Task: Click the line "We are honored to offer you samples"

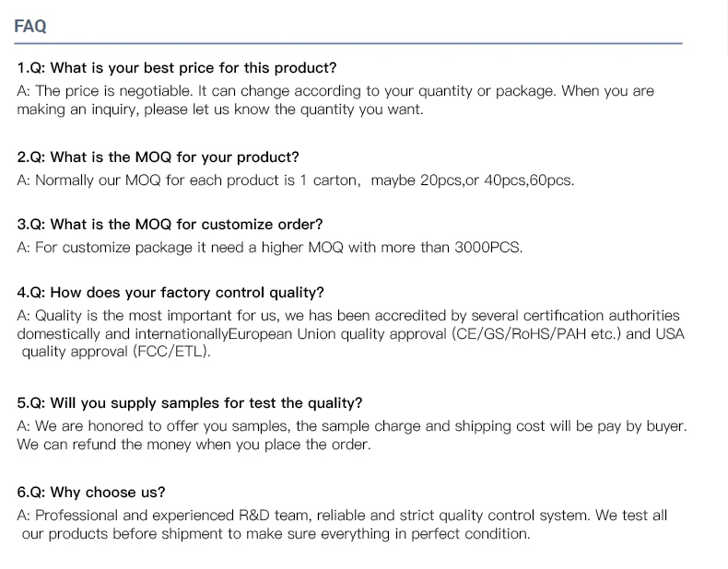Action: pyautogui.click(x=351, y=426)
